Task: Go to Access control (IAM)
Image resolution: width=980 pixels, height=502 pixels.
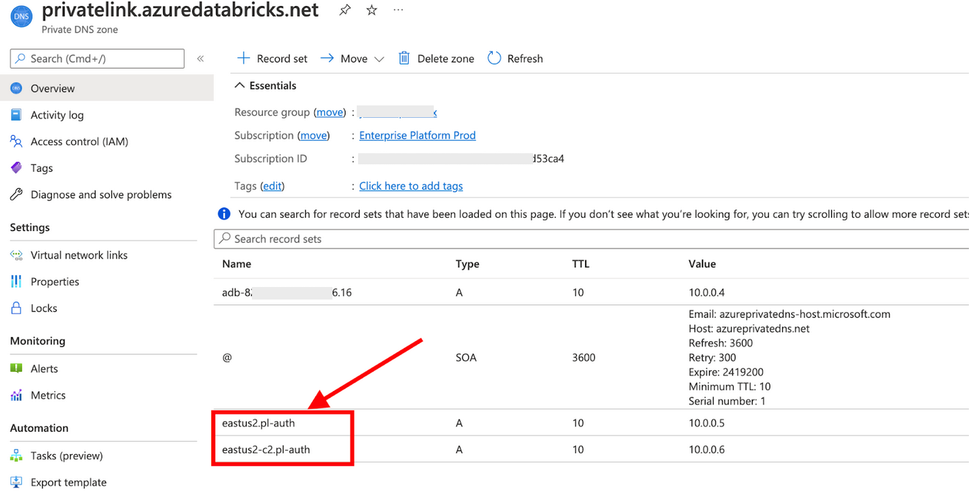Action: (79, 141)
